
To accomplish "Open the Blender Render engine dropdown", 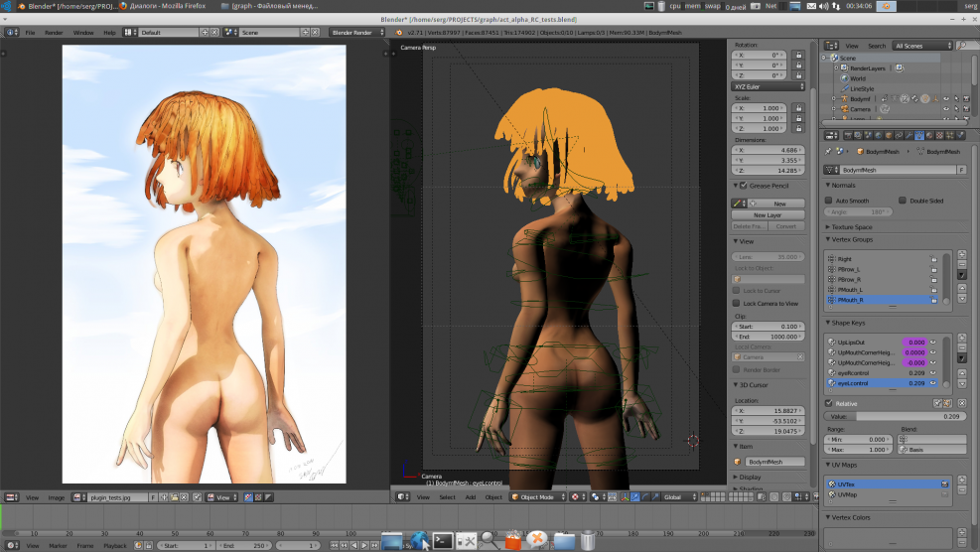I will click(x=356, y=32).
